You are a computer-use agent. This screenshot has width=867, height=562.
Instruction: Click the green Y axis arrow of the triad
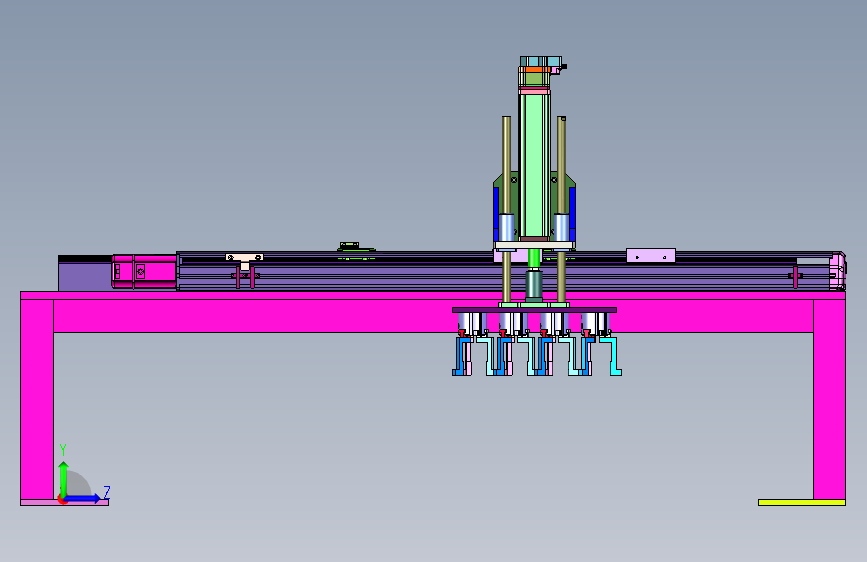point(64,480)
